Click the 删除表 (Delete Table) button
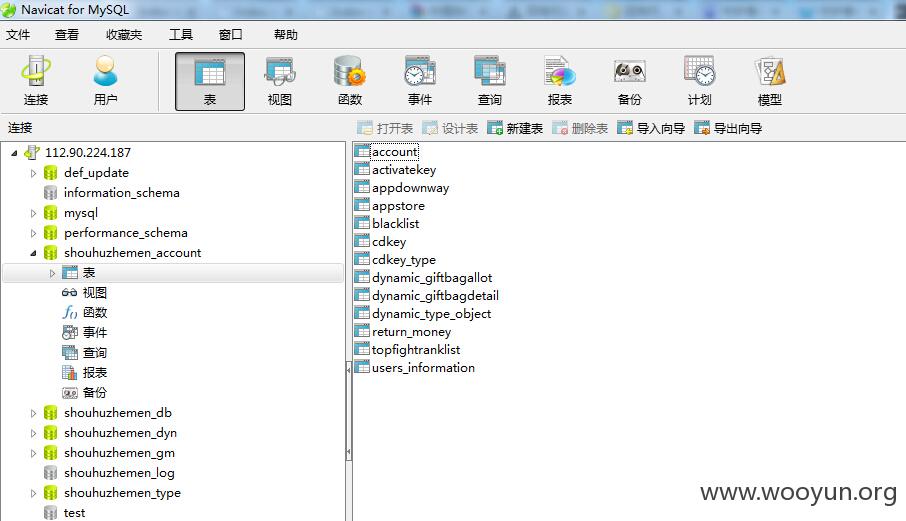Image resolution: width=906 pixels, height=521 pixels. pos(580,128)
